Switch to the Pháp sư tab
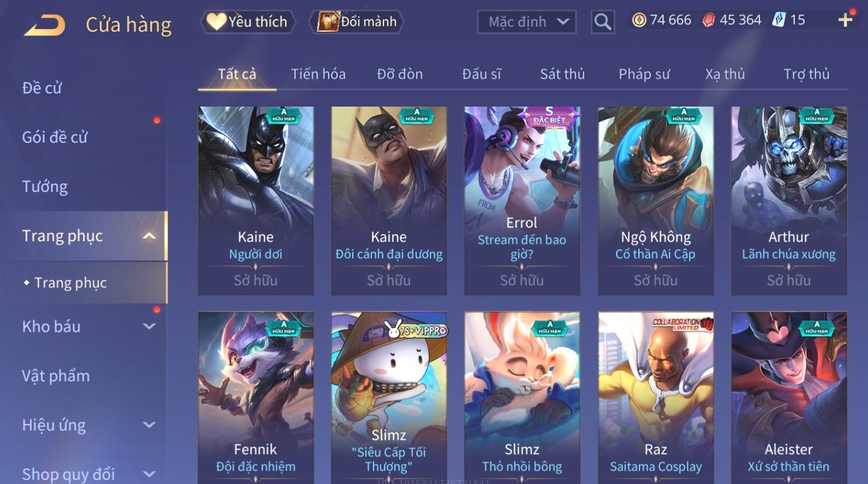Screen dimensions: 868x484 point(644,74)
